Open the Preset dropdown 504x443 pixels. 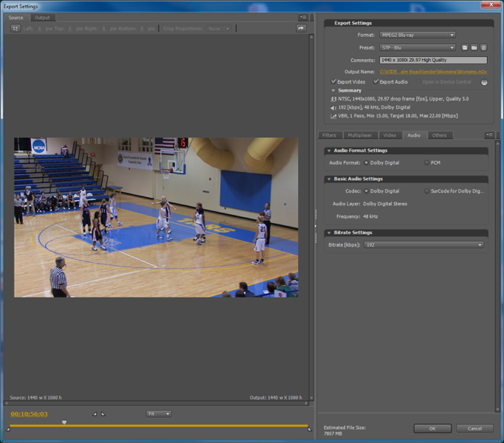pos(418,47)
